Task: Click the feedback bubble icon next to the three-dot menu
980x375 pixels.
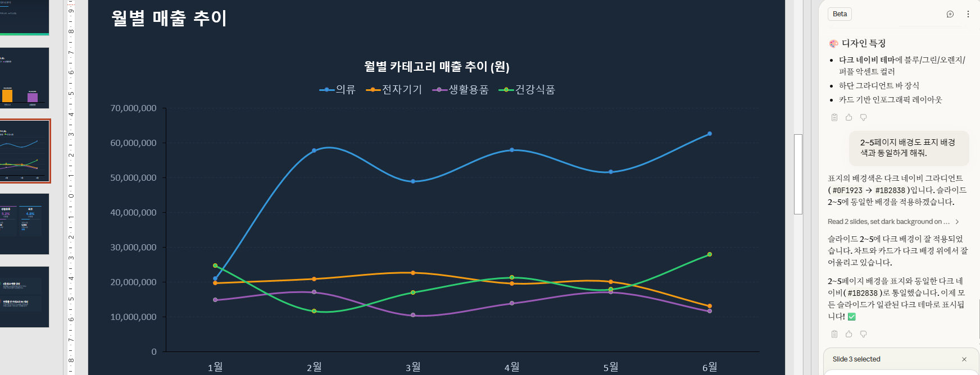Action: (950, 13)
